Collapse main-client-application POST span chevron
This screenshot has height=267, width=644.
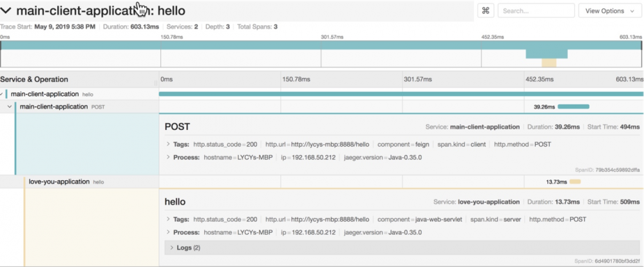(10, 107)
